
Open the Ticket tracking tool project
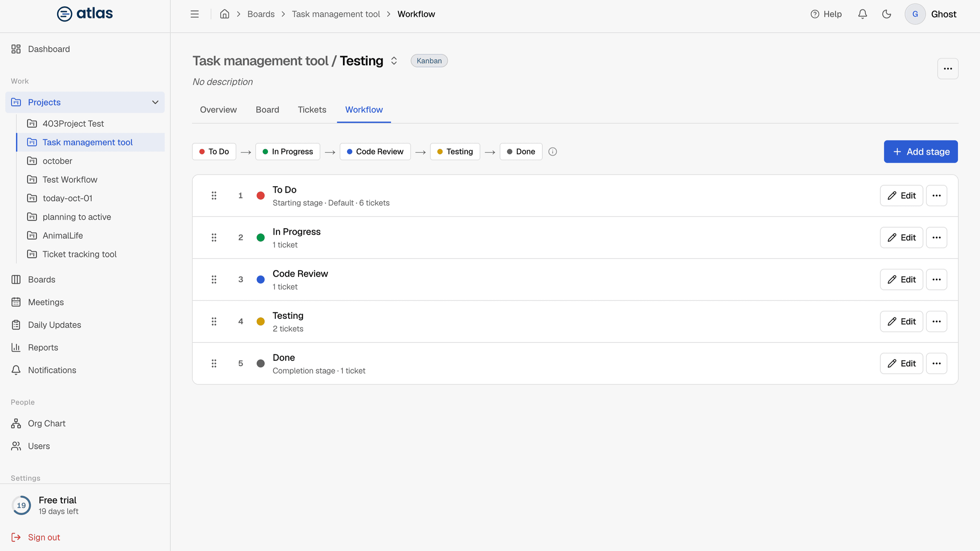click(x=91, y=254)
